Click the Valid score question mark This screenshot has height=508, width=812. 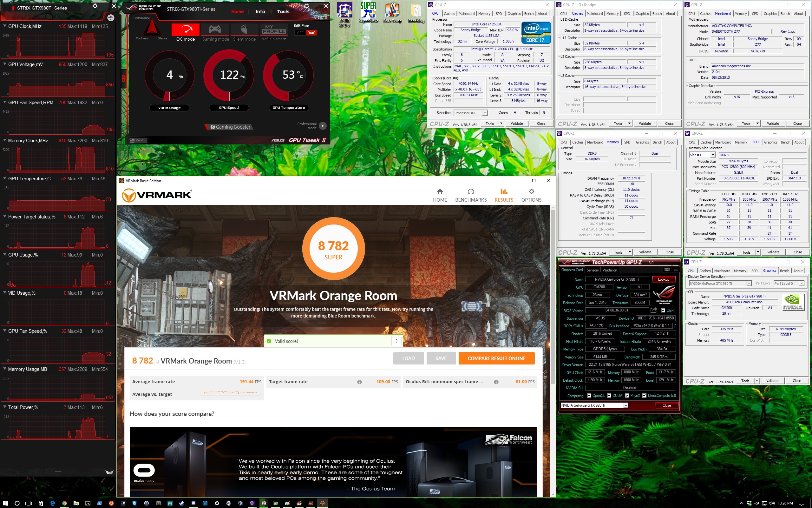396,341
